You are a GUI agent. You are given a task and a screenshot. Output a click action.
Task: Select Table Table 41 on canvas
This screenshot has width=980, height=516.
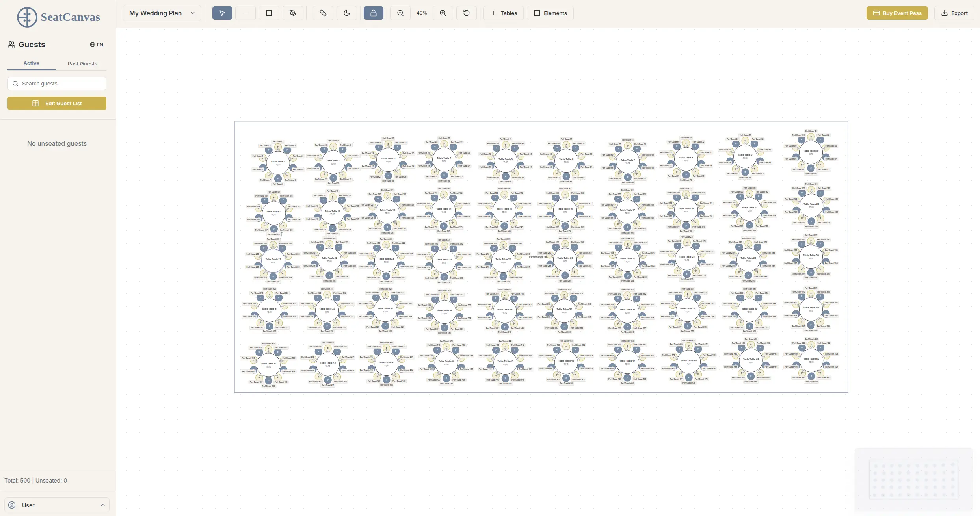pos(269,365)
